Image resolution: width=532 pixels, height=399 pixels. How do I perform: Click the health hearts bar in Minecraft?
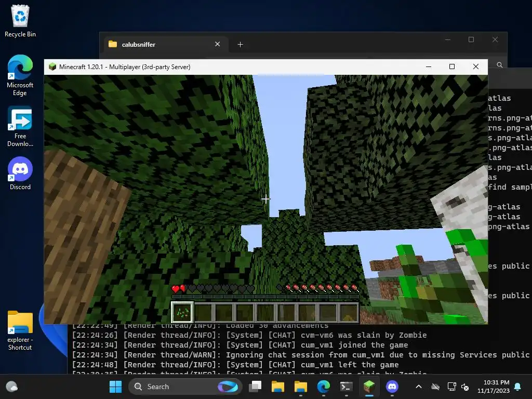coord(212,289)
